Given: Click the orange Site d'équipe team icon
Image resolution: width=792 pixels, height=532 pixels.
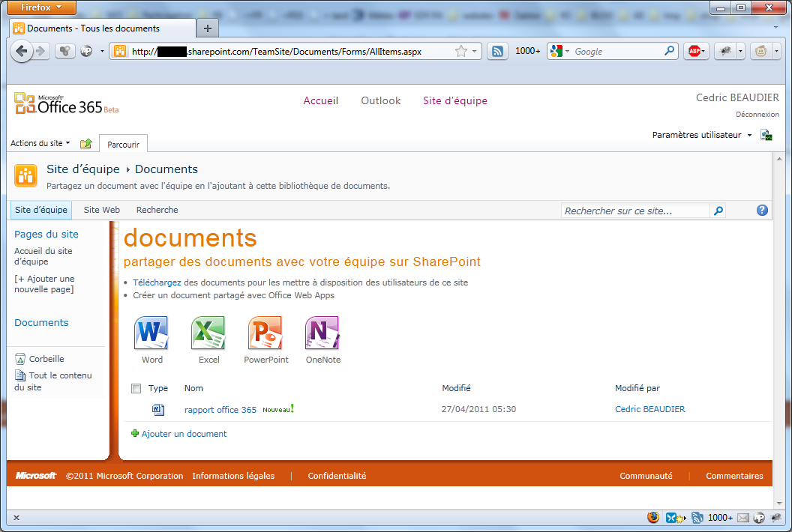Looking at the screenshot, I should [25, 175].
